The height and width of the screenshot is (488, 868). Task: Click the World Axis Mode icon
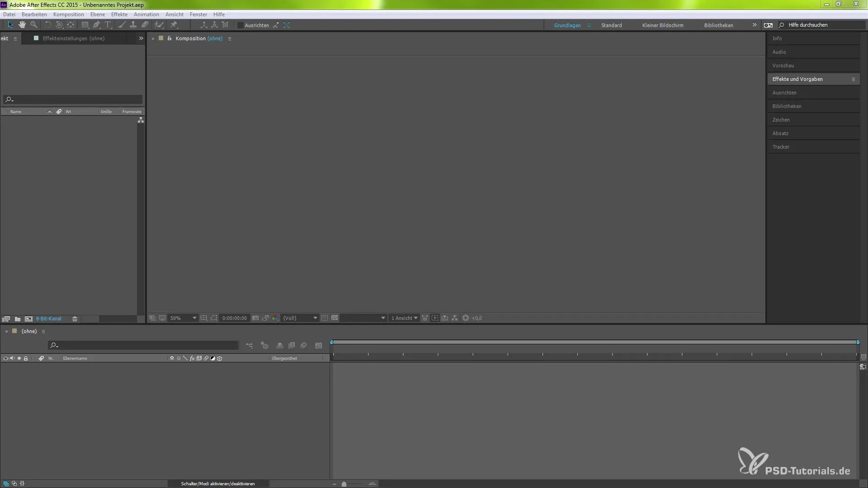pos(214,25)
